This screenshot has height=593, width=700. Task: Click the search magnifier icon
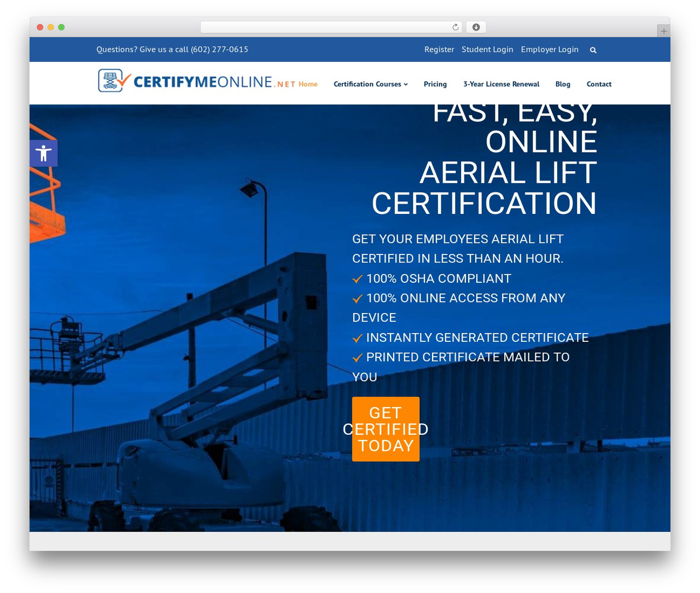[593, 50]
